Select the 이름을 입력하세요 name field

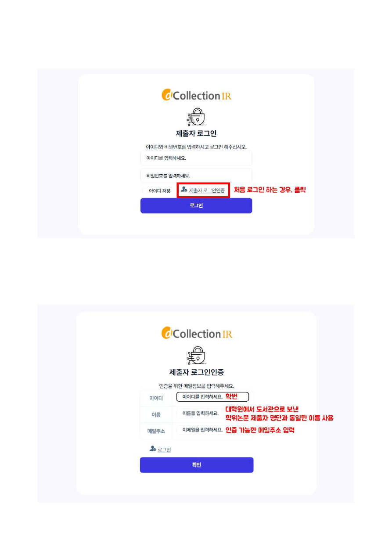point(201,414)
